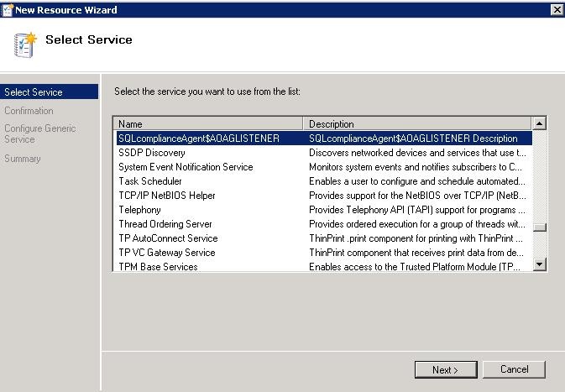
Task: Select the Select Service wizard step
Action: [x=34, y=92]
